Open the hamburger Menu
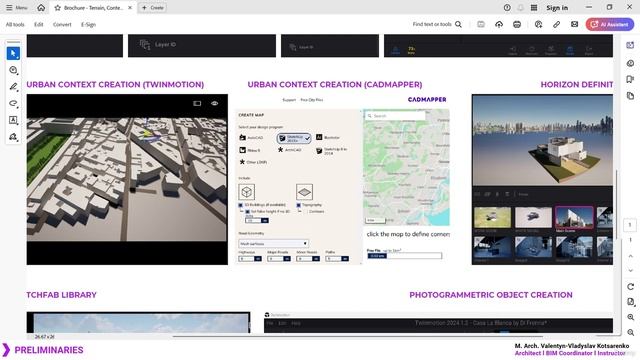Viewport: 640px width, 360px height. click(17, 8)
